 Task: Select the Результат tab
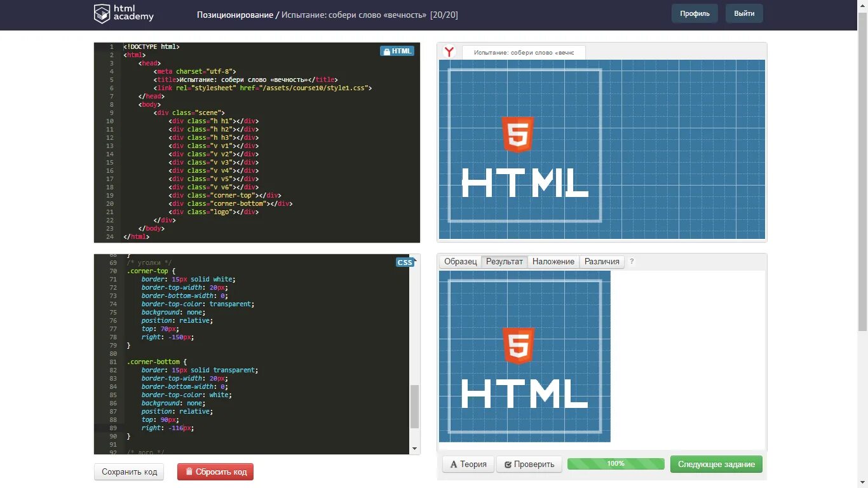(505, 261)
